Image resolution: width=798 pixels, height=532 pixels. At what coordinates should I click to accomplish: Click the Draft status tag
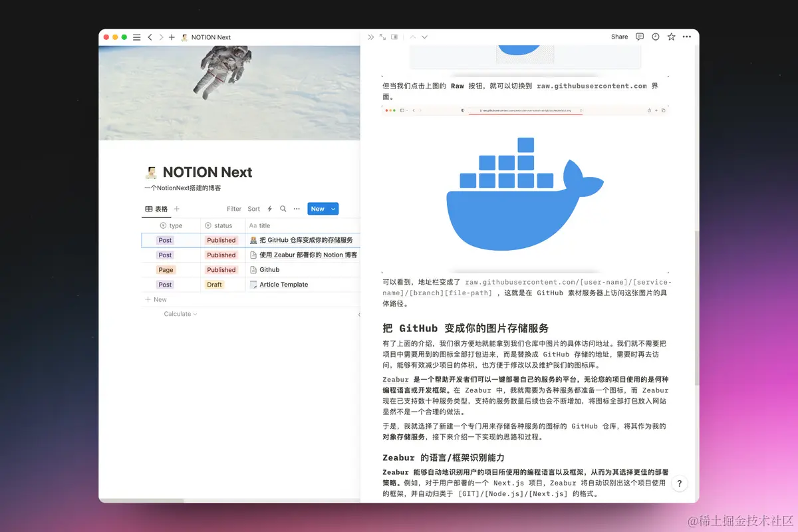[x=215, y=285]
